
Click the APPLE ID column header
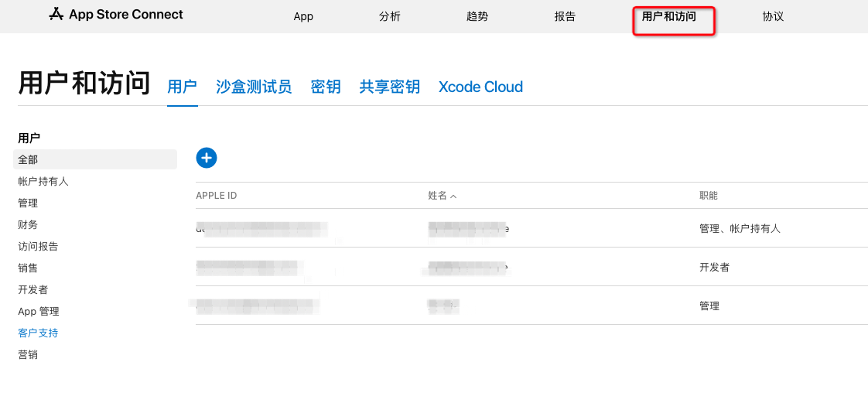217,196
